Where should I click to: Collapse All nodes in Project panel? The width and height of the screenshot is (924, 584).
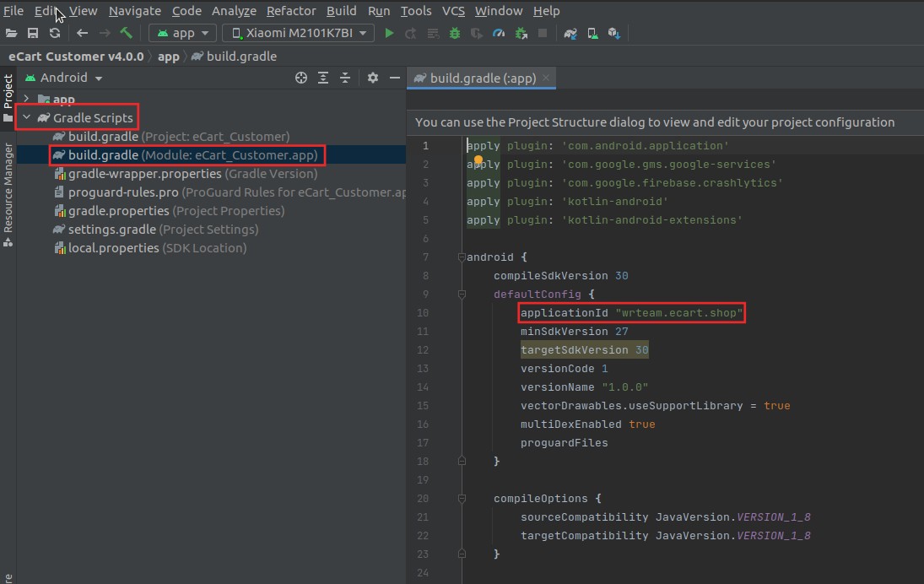point(345,77)
